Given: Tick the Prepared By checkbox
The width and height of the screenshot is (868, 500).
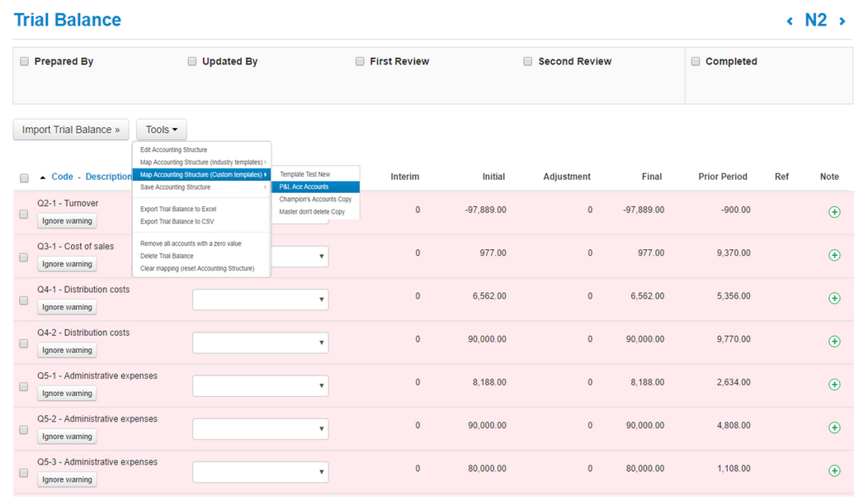Looking at the screenshot, I should [25, 61].
